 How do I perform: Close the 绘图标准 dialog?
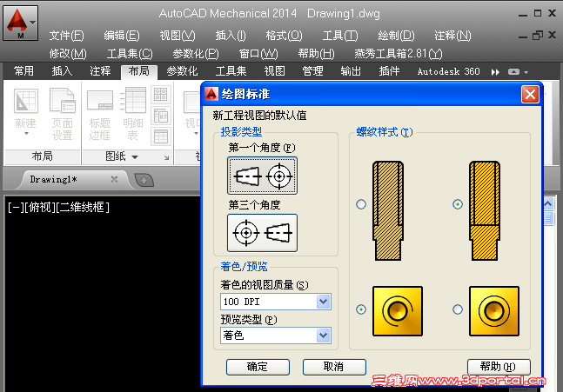pyautogui.click(x=530, y=95)
